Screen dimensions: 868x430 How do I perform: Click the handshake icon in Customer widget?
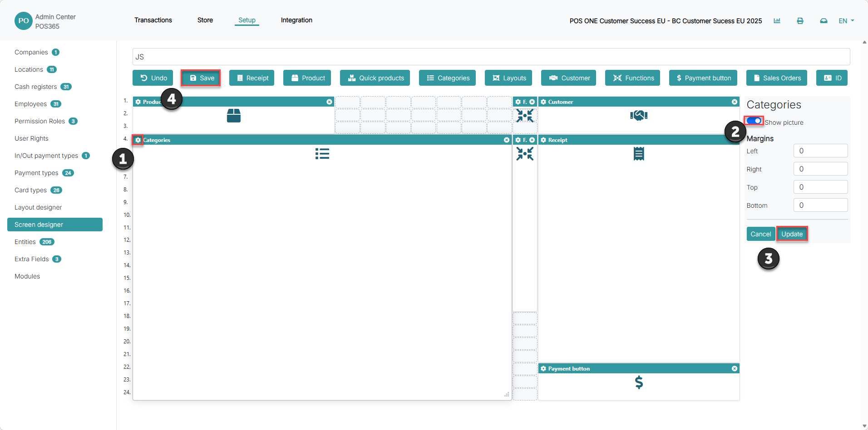[x=639, y=116]
